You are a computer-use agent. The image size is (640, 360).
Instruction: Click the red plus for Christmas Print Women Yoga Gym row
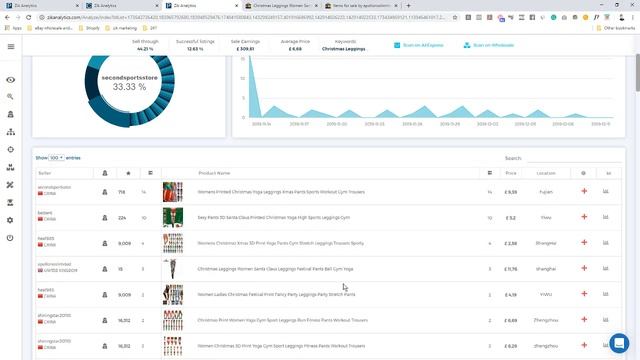(x=584, y=320)
